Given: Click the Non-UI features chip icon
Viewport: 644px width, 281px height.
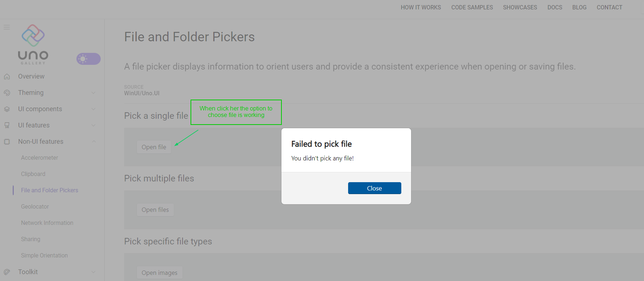Looking at the screenshot, I should (x=7, y=141).
